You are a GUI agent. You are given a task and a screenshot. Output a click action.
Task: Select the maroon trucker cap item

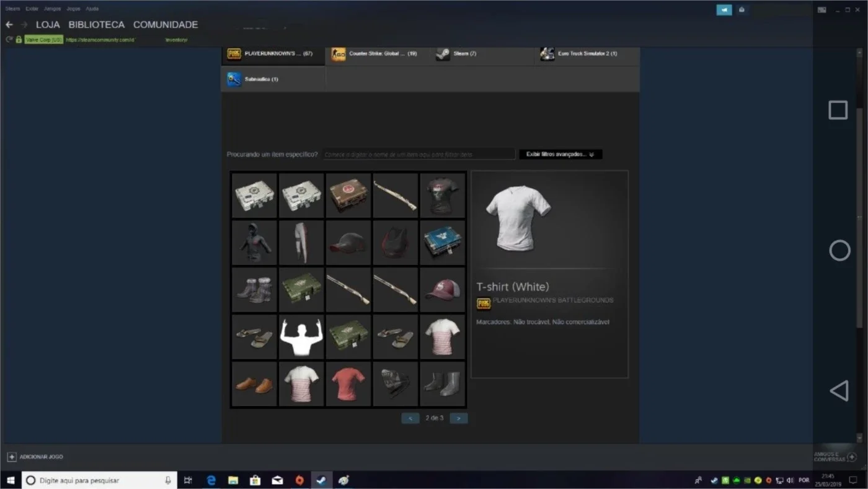443,290
